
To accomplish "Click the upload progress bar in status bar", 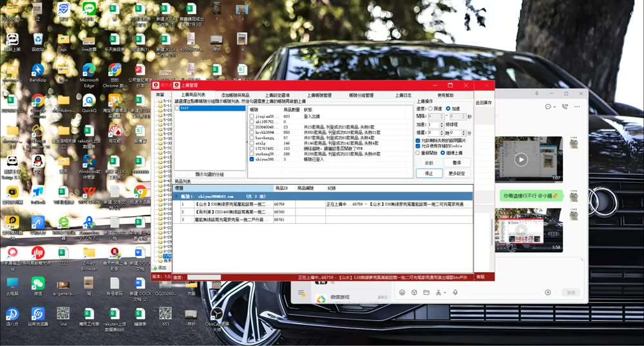I will tap(204, 278).
